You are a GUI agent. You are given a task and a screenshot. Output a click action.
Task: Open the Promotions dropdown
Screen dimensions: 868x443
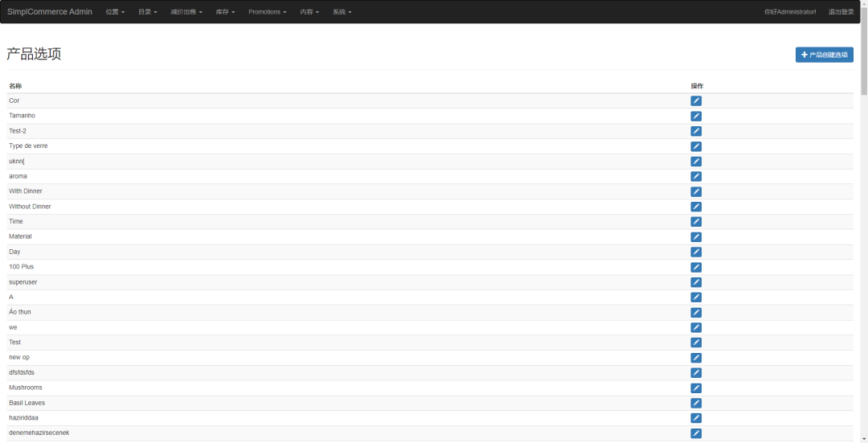268,11
